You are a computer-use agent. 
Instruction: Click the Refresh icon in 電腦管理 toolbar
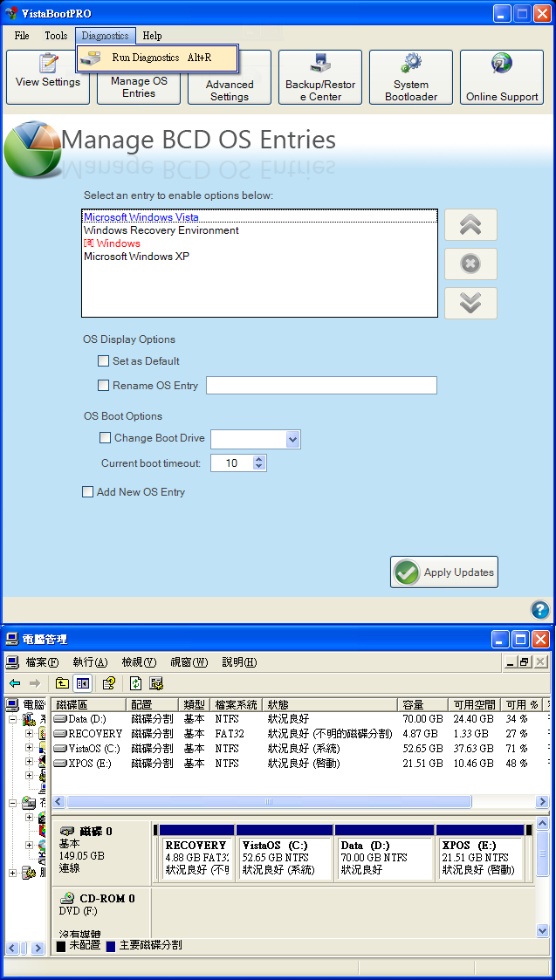(x=135, y=683)
